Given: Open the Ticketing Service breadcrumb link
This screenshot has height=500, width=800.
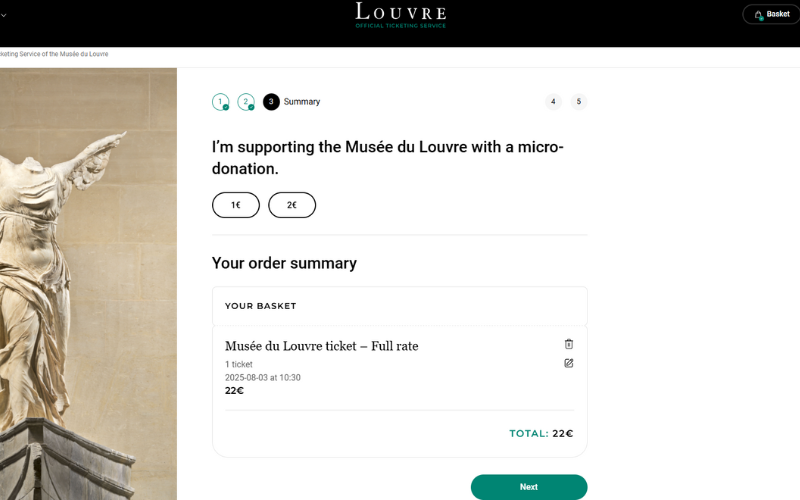Looking at the screenshot, I should point(54,54).
